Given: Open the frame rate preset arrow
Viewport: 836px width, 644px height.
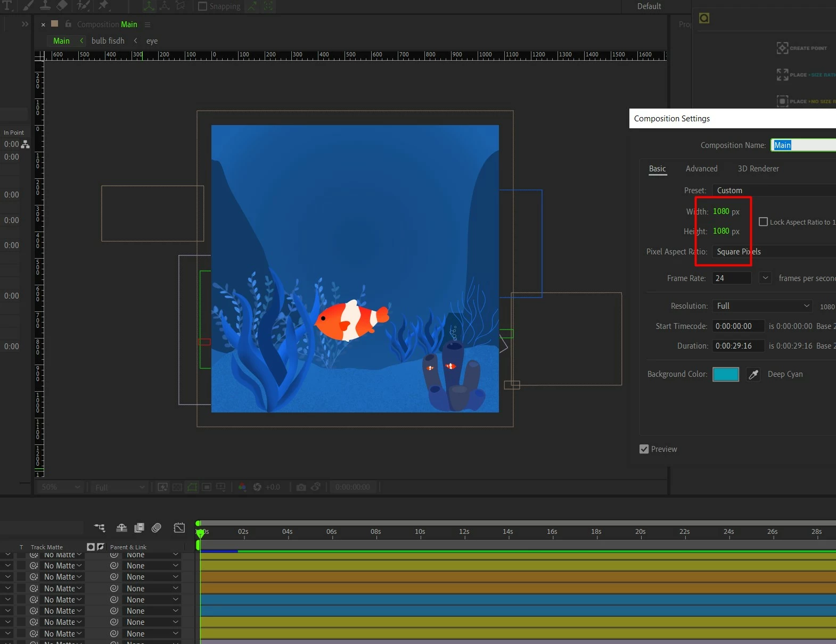Looking at the screenshot, I should pos(765,278).
